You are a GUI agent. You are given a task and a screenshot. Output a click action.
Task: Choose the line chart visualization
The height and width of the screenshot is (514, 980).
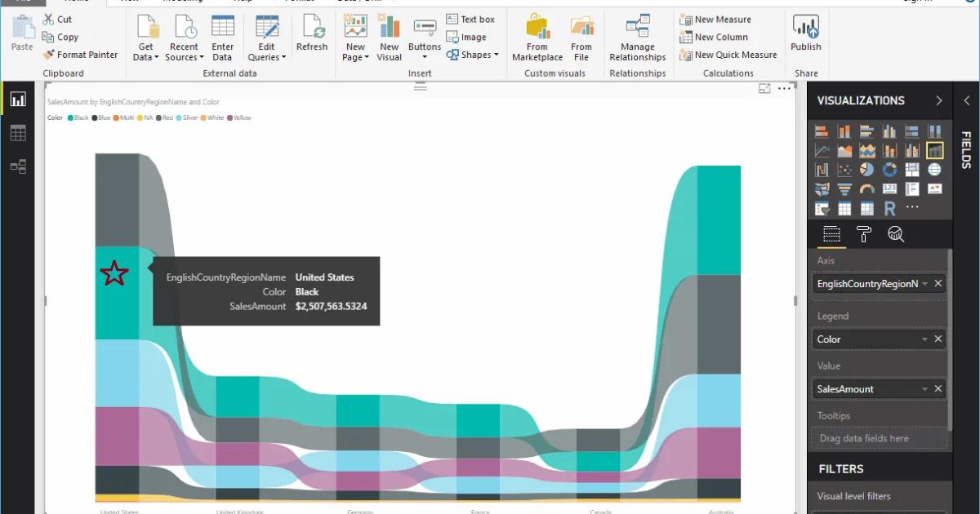(822, 151)
